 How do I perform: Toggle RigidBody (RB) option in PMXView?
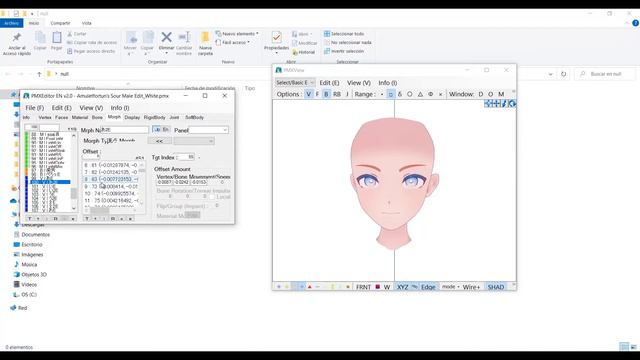(337, 94)
